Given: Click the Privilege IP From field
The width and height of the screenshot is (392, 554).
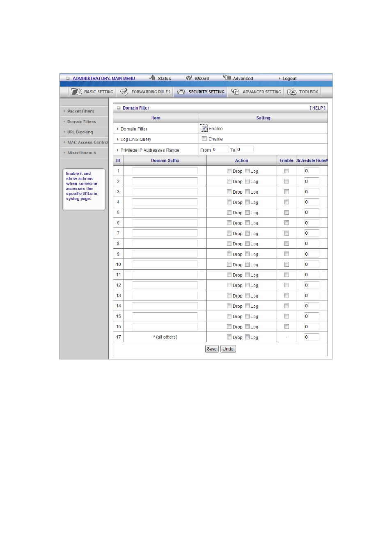Looking at the screenshot, I should point(220,150).
